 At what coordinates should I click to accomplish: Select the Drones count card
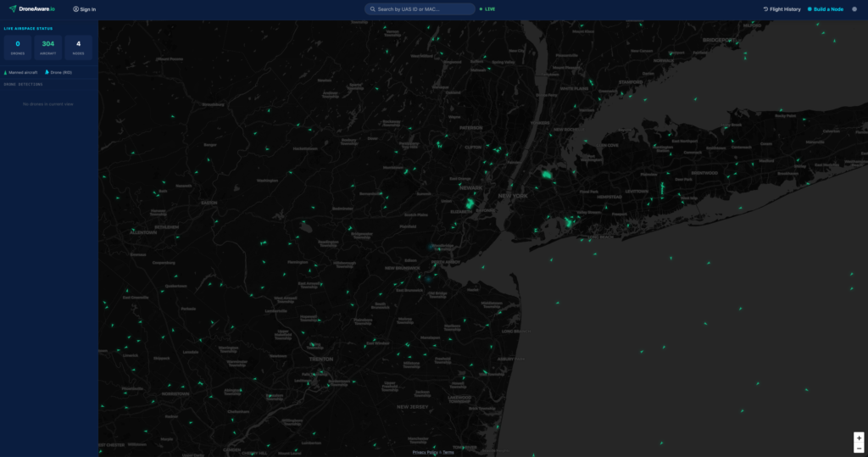pyautogui.click(x=18, y=47)
